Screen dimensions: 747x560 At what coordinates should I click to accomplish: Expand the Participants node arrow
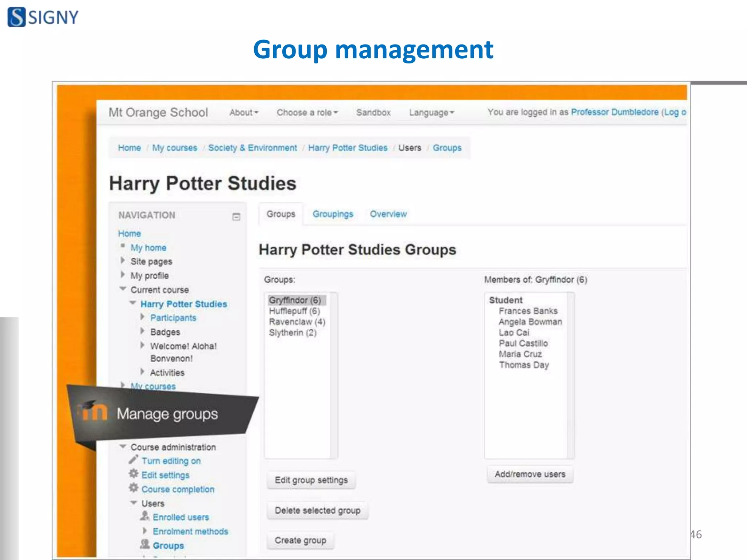143,317
